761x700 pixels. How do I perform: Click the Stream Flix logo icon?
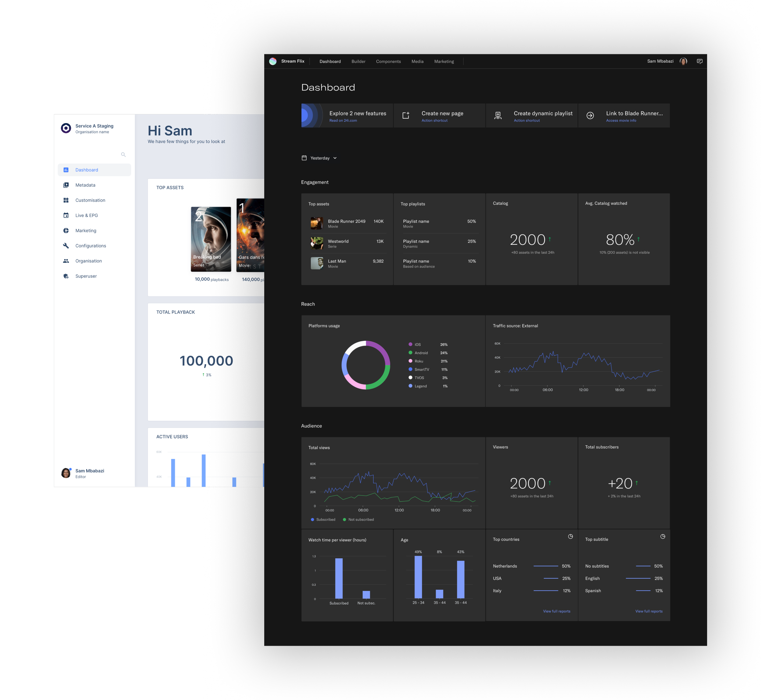tap(273, 62)
